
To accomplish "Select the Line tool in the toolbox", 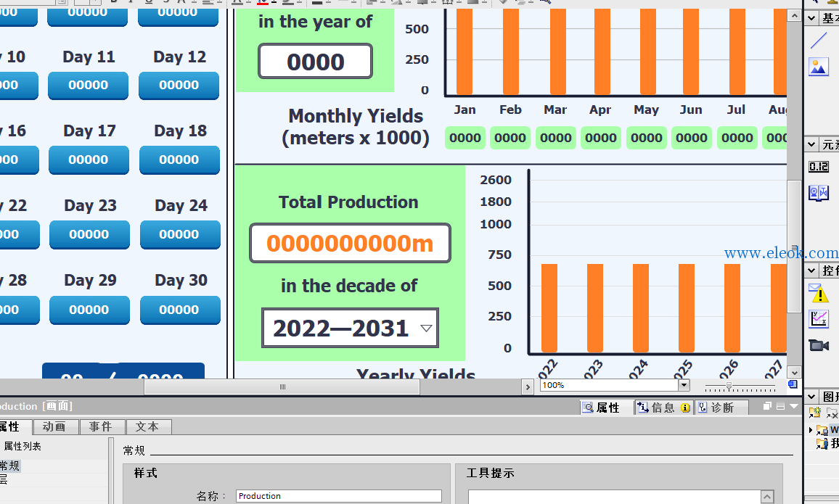I will coord(819,41).
